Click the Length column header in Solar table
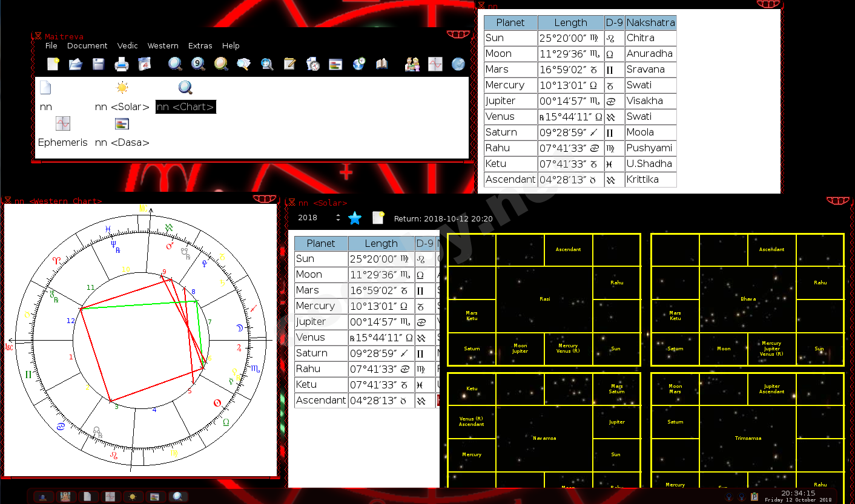The height and width of the screenshot is (504, 855). pos(381,243)
